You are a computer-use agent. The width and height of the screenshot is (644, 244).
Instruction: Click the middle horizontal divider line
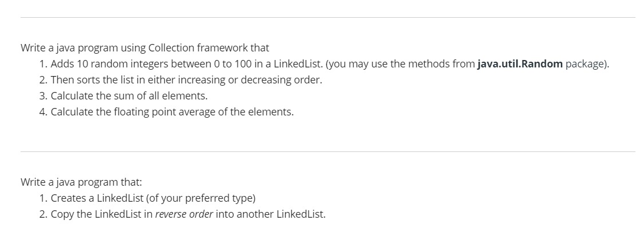pyautogui.click(x=328, y=152)
